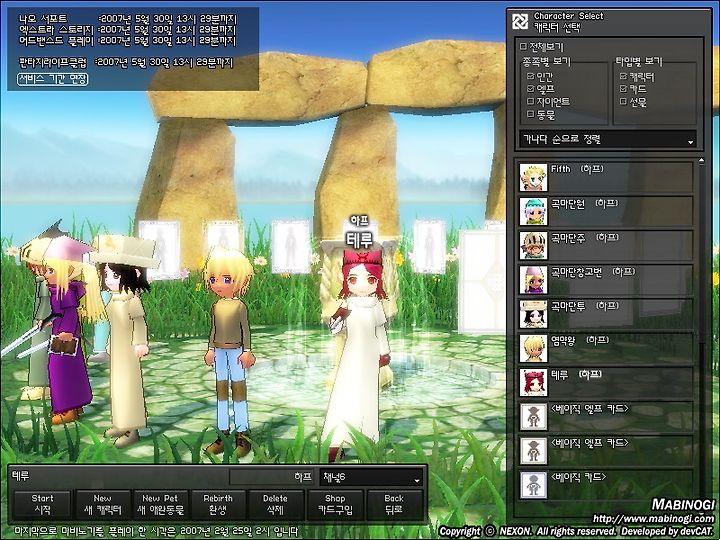The height and width of the screenshot is (540, 720).
Task: Click the first 베이직 엘프 카드 card icon
Action: 533,416
